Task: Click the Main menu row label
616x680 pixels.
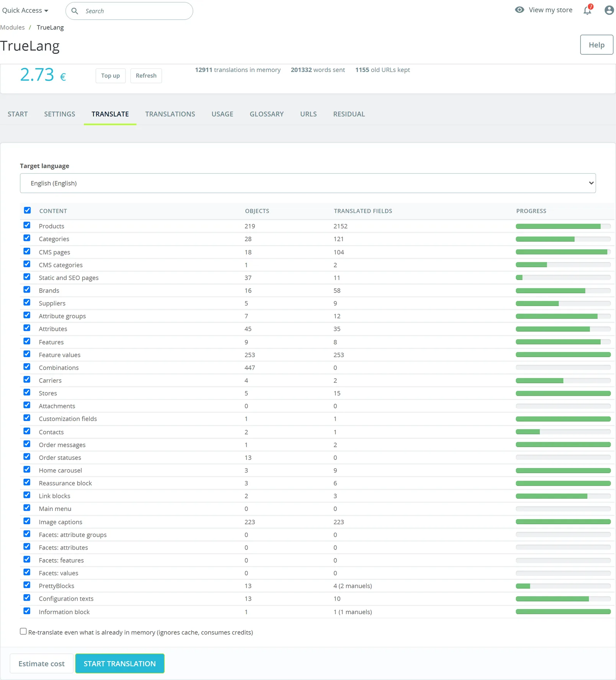Action: click(55, 509)
